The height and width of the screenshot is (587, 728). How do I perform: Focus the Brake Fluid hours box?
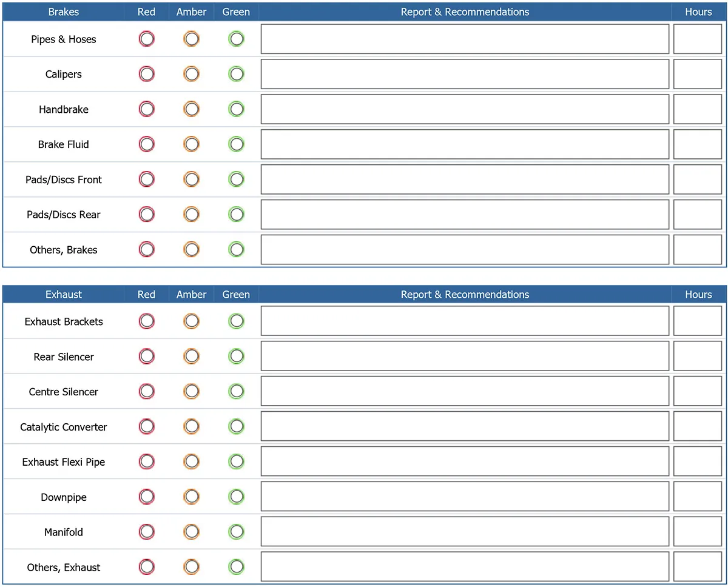697,144
